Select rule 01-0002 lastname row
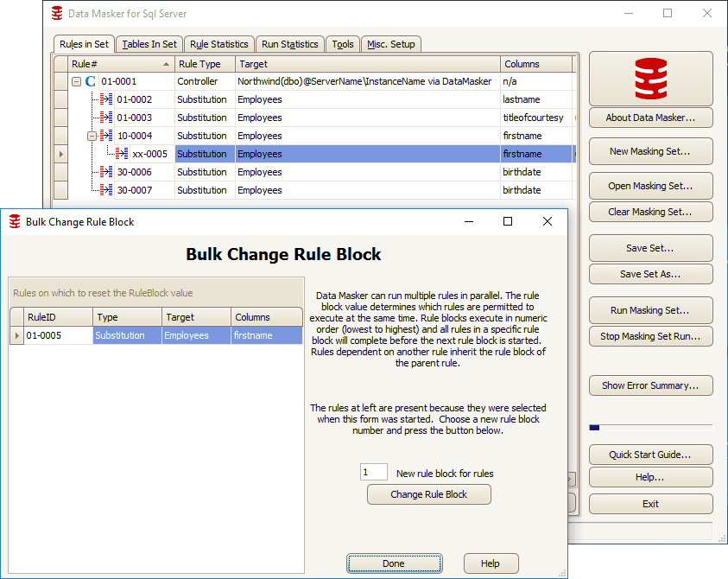This screenshot has height=579, width=728. click(x=320, y=99)
